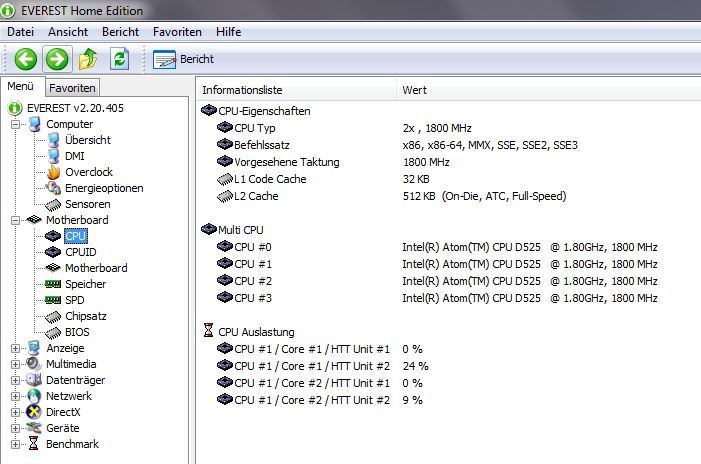701x464 pixels.
Task: Click the cache icon beside L1 Code Cache
Action: click(x=224, y=179)
